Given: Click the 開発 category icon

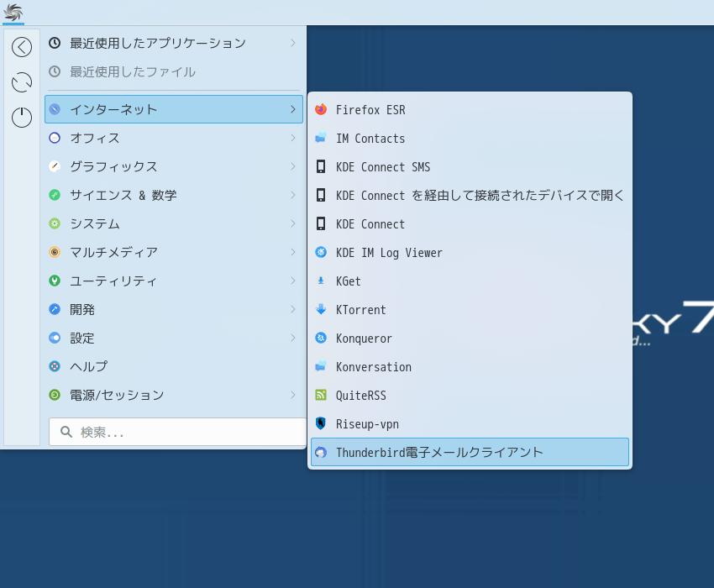Looking at the screenshot, I should pos(55,309).
